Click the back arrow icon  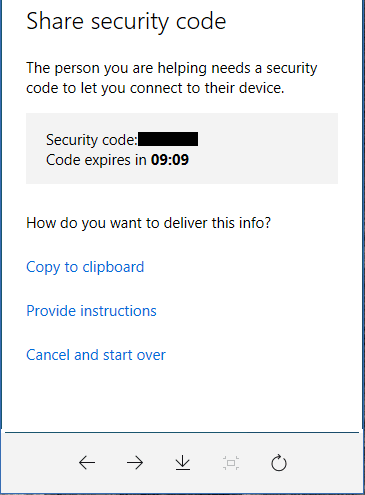(x=87, y=463)
